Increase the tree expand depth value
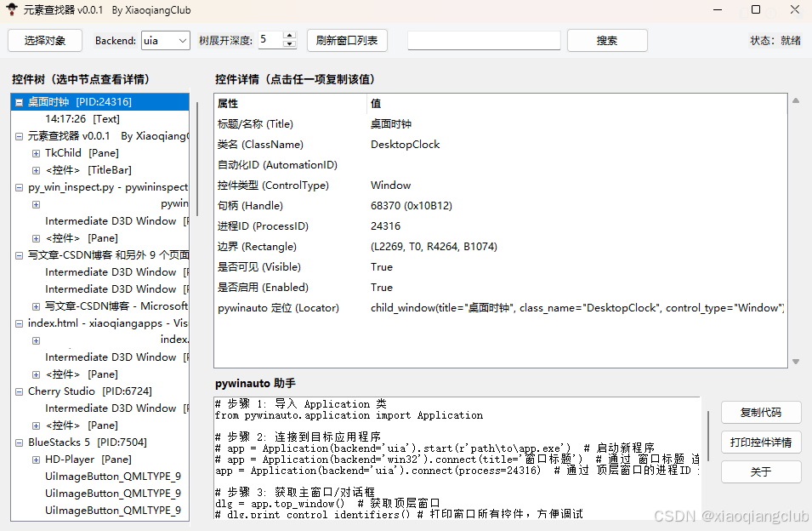 click(x=290, y=36)
